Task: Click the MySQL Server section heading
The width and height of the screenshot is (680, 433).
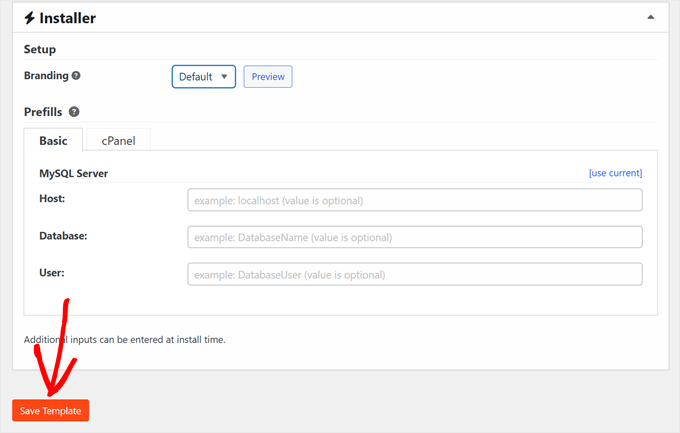Action: pyautogui.click(x=73, y=173)
